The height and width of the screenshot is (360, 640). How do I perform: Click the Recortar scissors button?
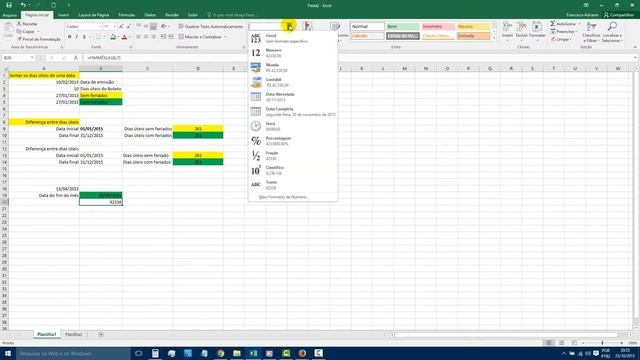27,24
